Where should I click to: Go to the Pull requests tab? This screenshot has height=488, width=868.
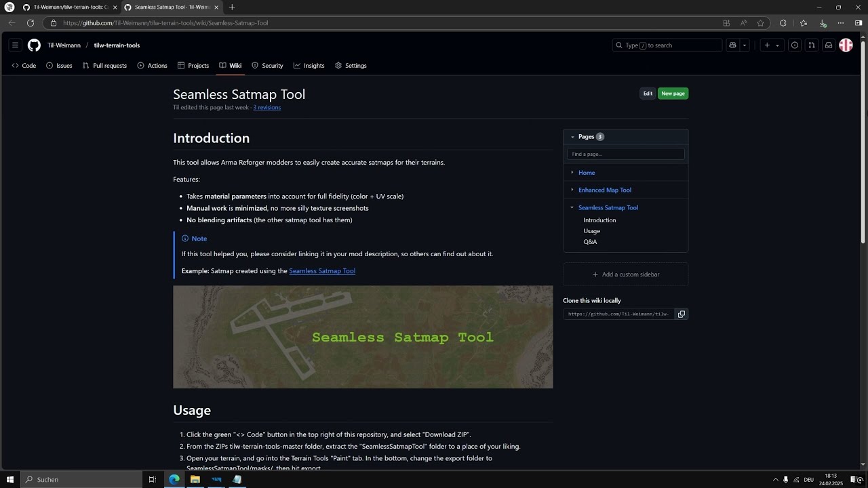click(104, 66)
